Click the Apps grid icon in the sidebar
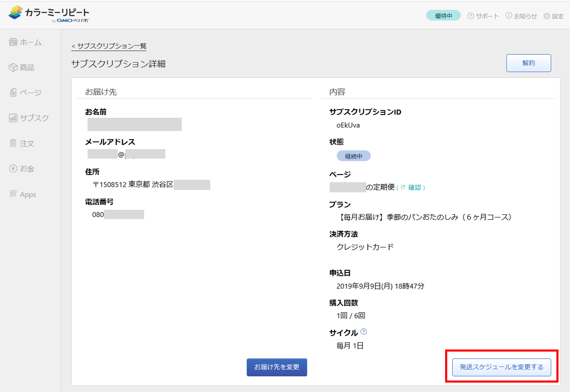 [13, 194]
